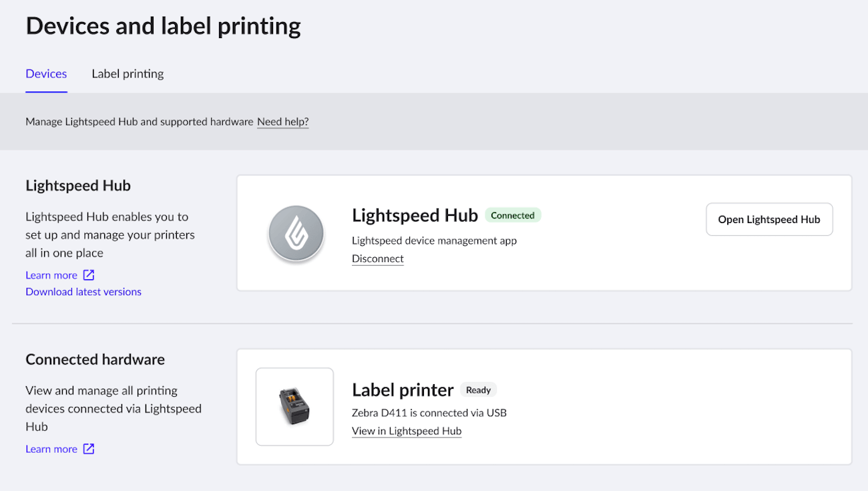Image resolution: width=868 pixels, height=491 pixels.
Task: Click the Label printer card title
Action: point(403,389)
